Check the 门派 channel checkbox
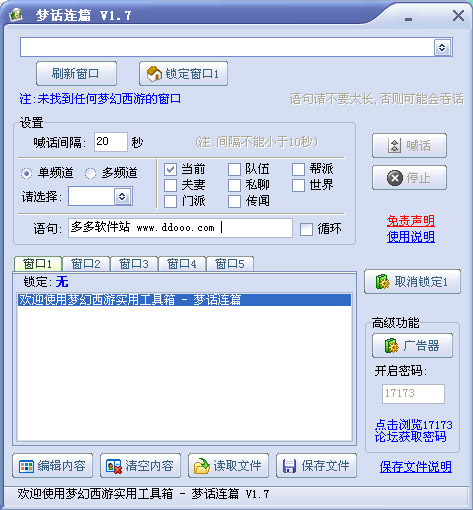Viewport: 473px width, 510px height. click(x=170, y=201)
